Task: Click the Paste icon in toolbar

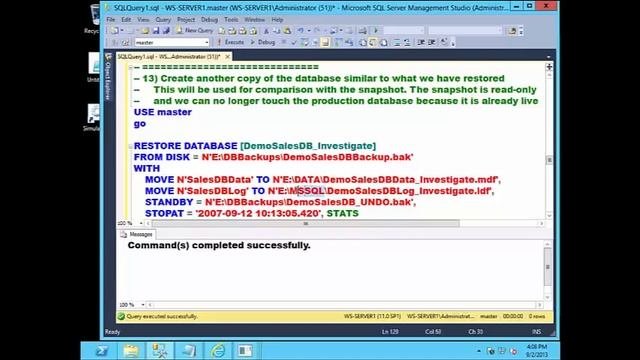Action: pos(287,31)
